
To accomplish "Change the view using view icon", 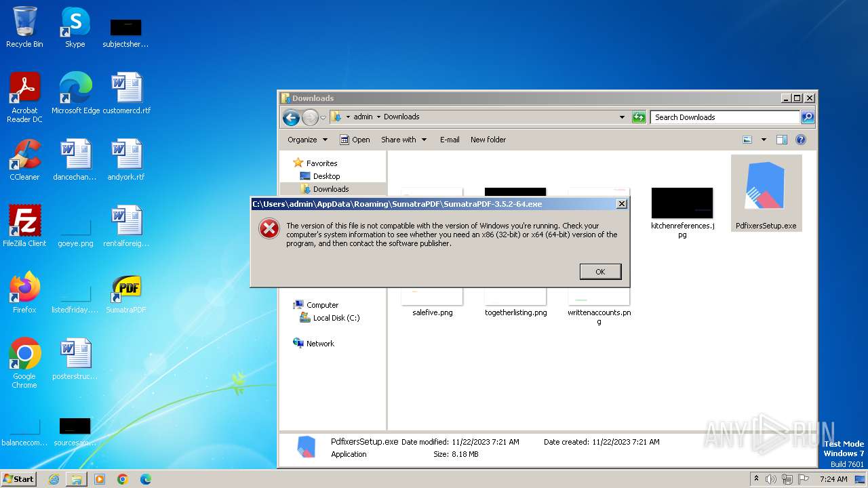I will [747, 140].
